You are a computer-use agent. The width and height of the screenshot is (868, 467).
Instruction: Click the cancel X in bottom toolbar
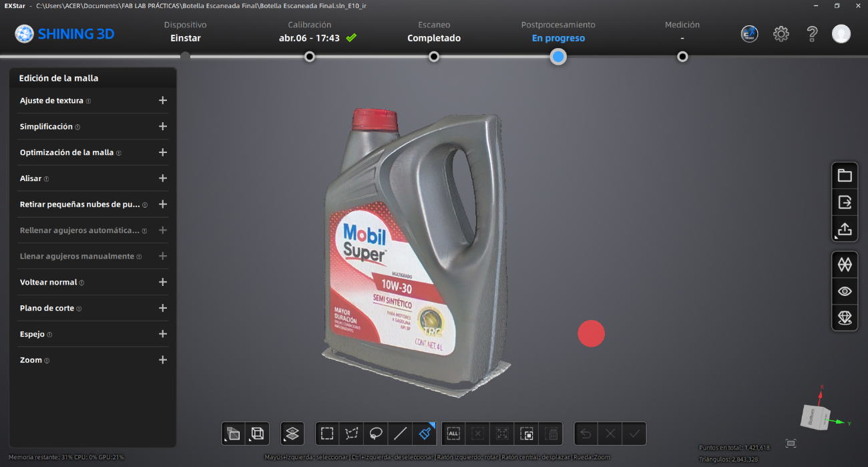pyautogui.click(x=610, y=434)
